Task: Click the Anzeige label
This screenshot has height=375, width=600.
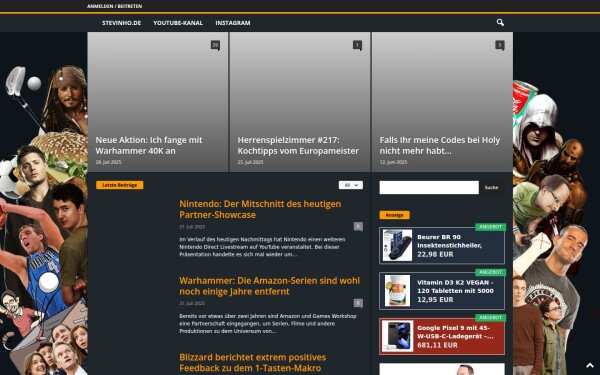Action: point(394,215)
